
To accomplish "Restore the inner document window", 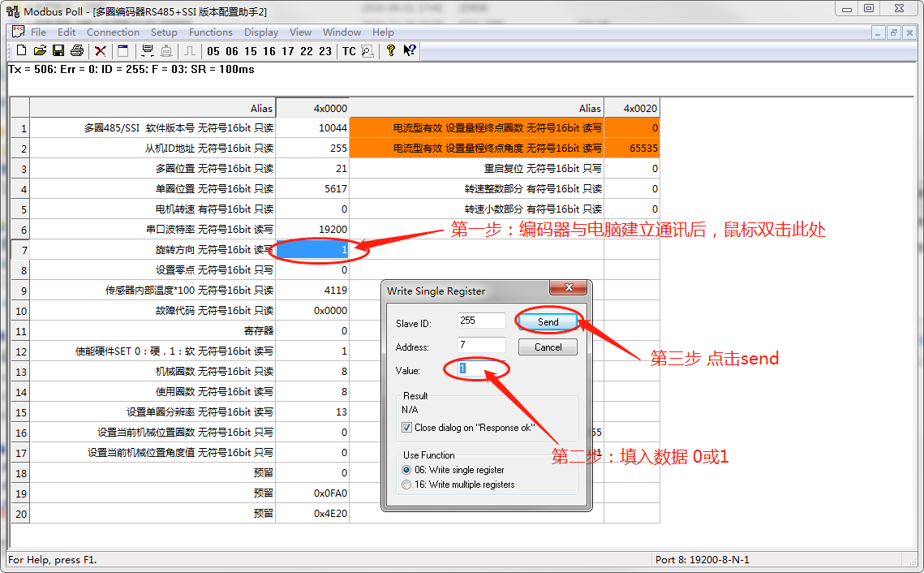I will tap(893, 33).
